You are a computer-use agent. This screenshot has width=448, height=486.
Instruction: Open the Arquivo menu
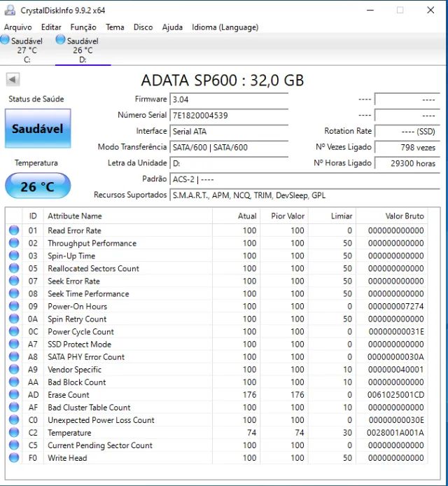point(18,27)
